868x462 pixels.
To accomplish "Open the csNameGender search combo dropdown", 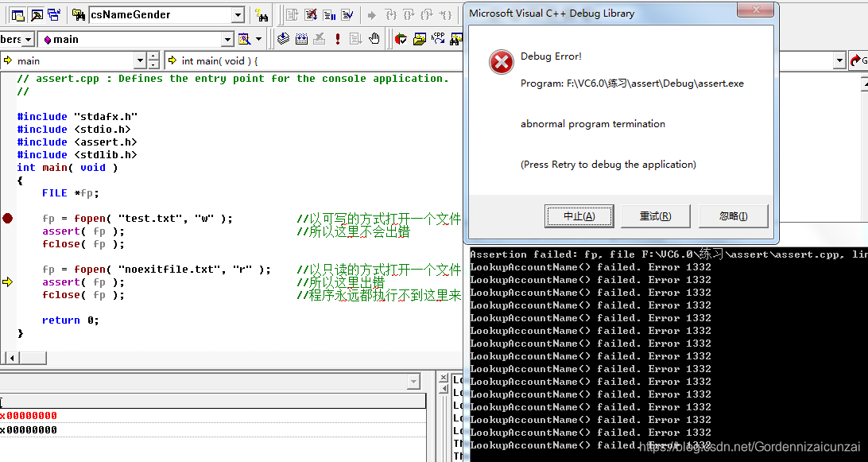I will 236,14.
